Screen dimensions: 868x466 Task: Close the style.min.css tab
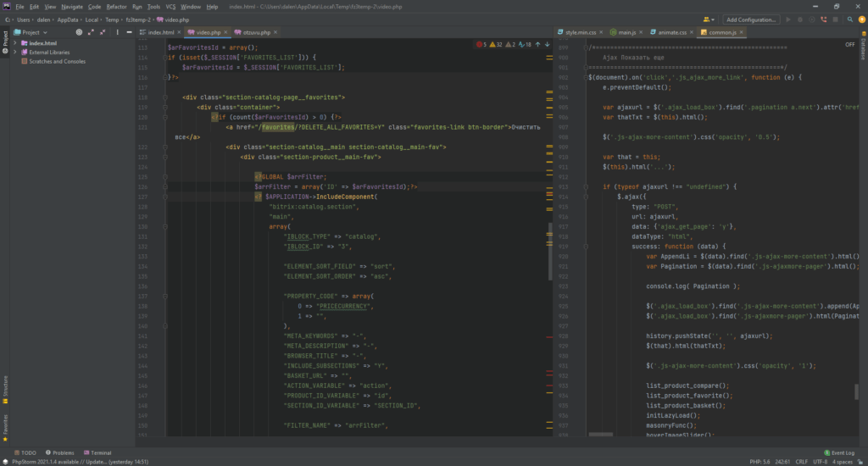point(602,32)
